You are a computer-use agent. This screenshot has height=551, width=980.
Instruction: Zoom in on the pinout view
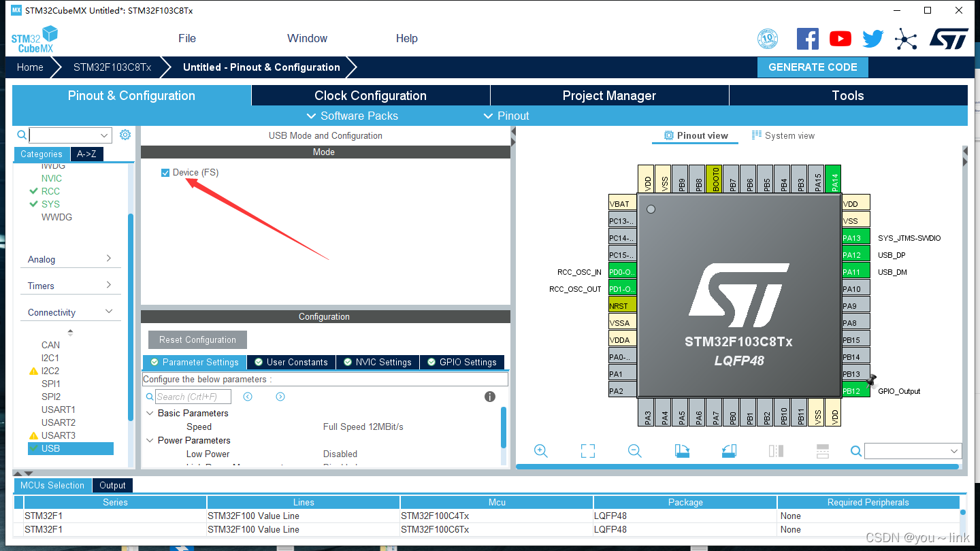[x=541, y=451]
